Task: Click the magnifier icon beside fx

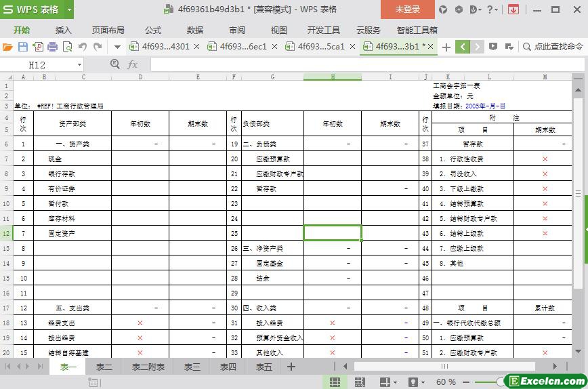Action: click(115, 64)
